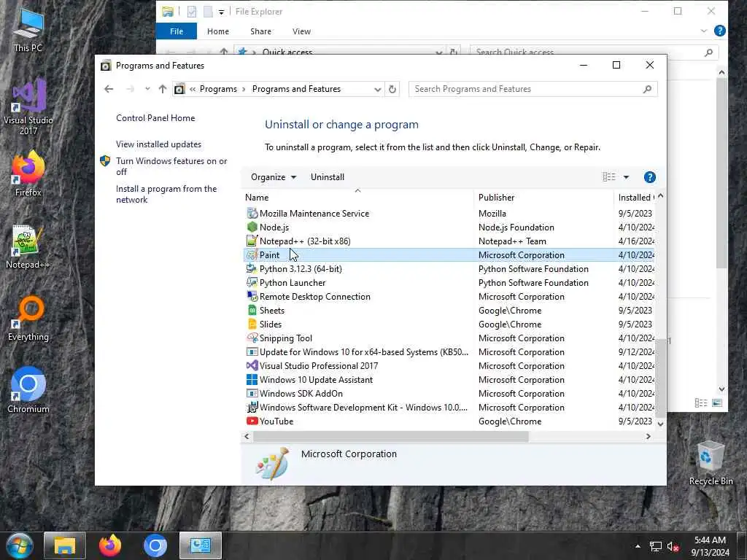Image resolution: width=747 pixels, height=560 pixels.
Task: Open the Organize dropdown menu
Action: pyautogui.click(x=274, y=177)
